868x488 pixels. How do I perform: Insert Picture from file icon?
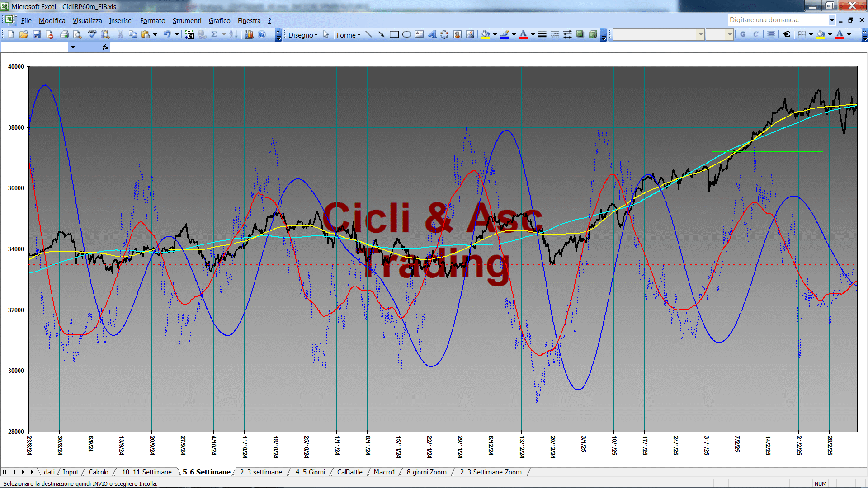point(470,34)
